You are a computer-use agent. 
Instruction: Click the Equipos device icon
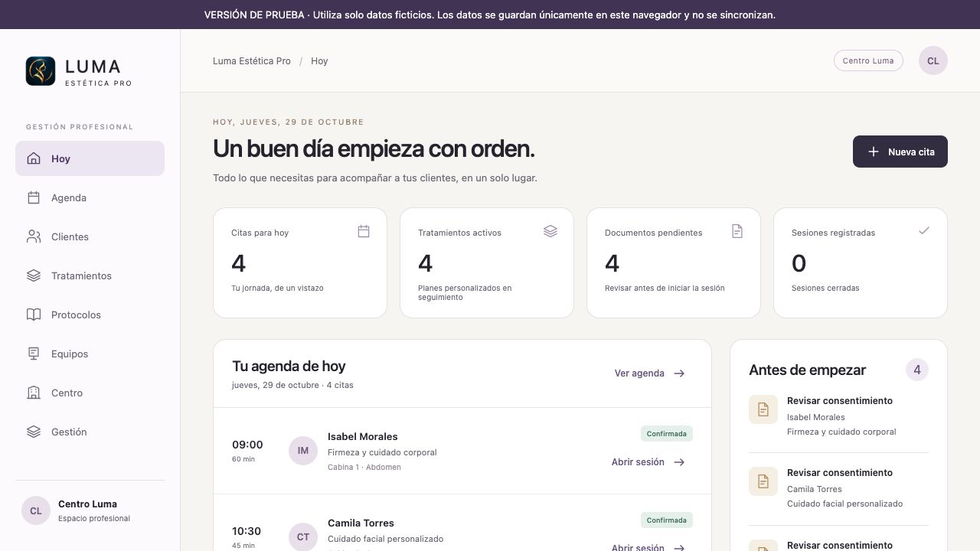click(x=34, y=354)
